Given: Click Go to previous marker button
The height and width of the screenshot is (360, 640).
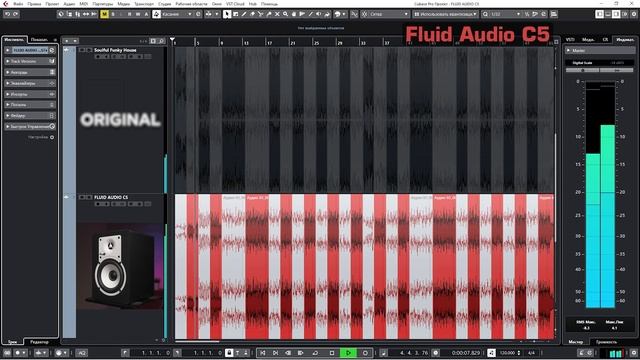Looking at the screenshot, I should point(262,353).
